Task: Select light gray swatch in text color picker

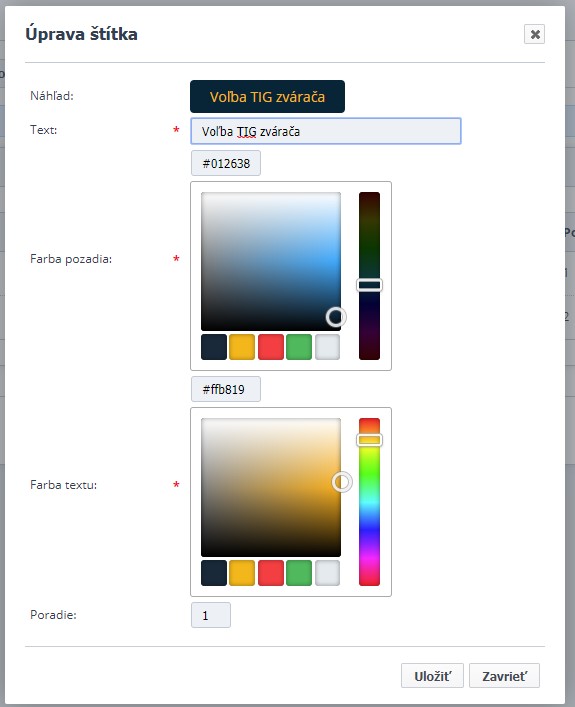Action: [327, 573]
